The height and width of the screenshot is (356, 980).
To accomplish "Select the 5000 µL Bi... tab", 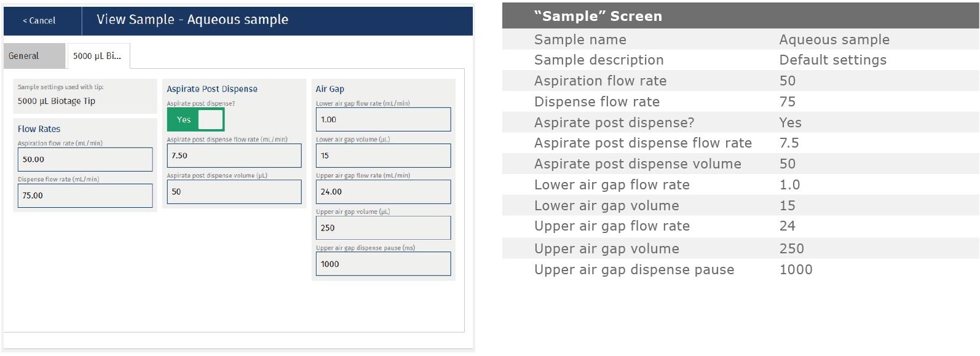I will pos(97,56).
